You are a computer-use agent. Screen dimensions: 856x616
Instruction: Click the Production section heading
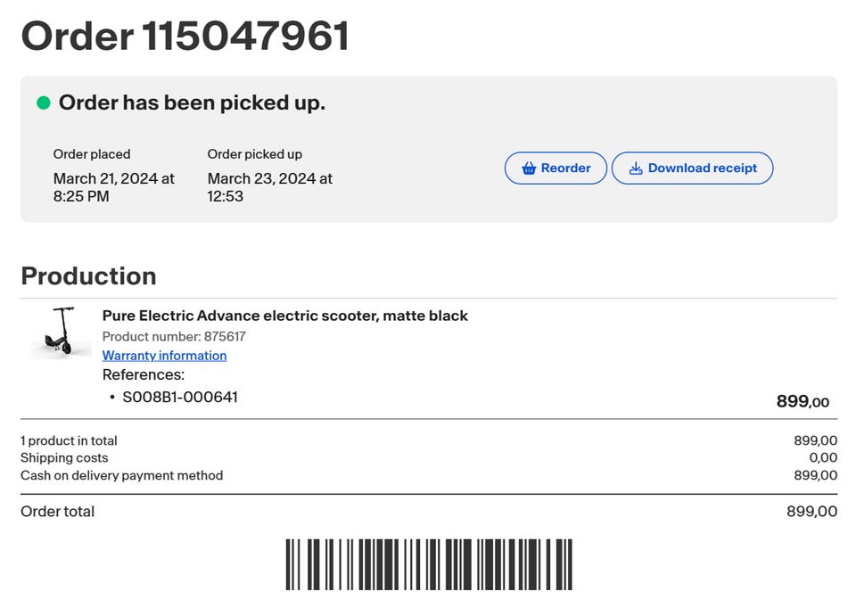(x=88, y=276)
